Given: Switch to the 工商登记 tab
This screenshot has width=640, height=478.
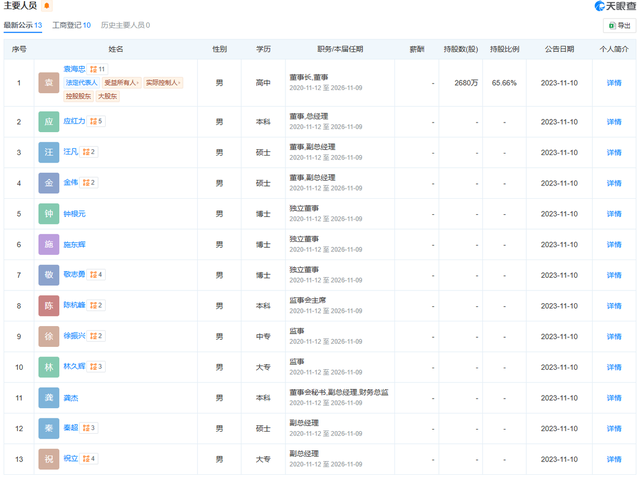Looking at the screenshot, I should 71,25.
